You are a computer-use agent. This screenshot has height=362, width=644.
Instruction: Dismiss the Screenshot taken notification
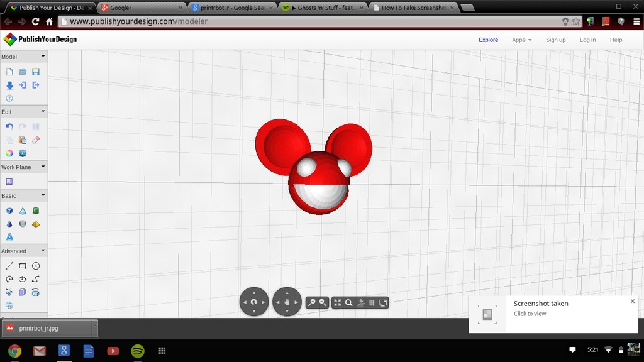point(633,301)
